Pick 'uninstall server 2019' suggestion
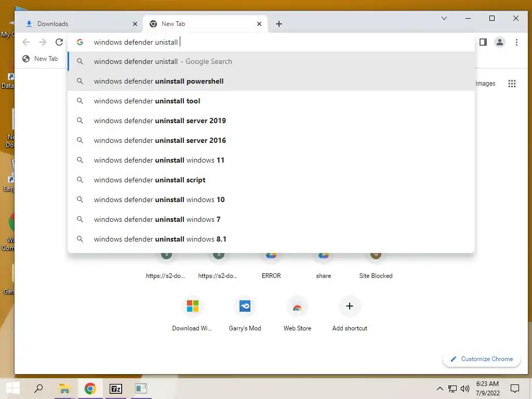 click(271, 121)
